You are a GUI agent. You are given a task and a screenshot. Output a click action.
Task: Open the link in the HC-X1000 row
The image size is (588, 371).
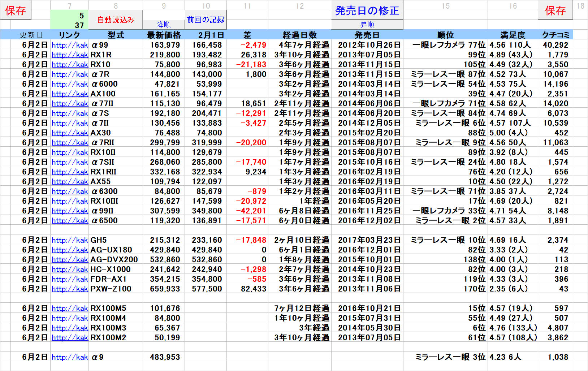pos(70,269)
